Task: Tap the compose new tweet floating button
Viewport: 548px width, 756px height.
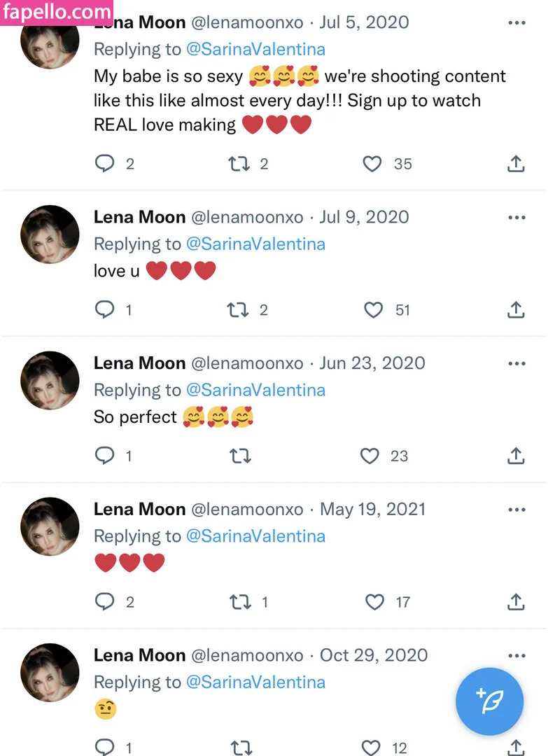Action: pyautogui.click(x=489, y=701)
